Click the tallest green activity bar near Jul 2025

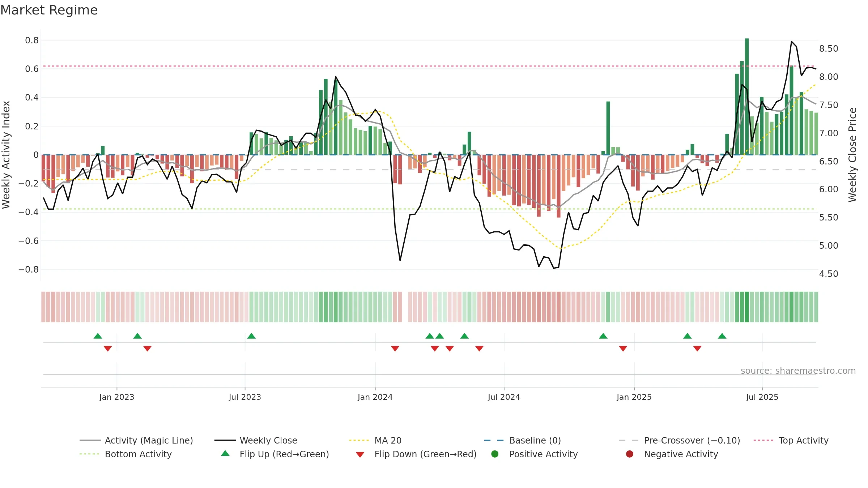747,97
